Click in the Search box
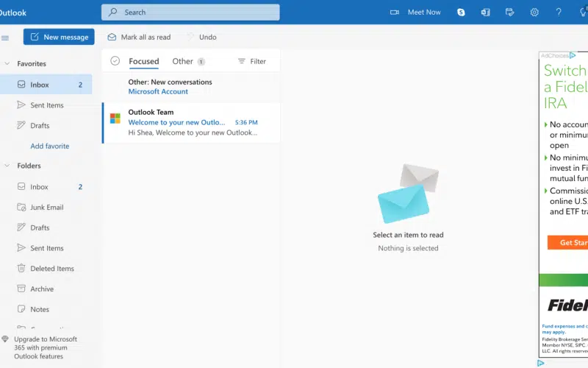The image size is (588, 368). pyautogui.click(x=191, y=12)
